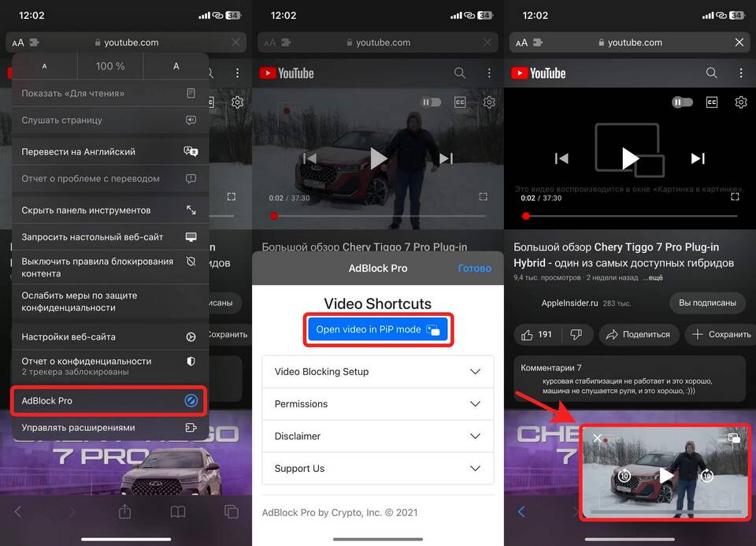756x546 pixels.
Task: Tap Выключить правила блокирования контента
Action: [109, 267]
